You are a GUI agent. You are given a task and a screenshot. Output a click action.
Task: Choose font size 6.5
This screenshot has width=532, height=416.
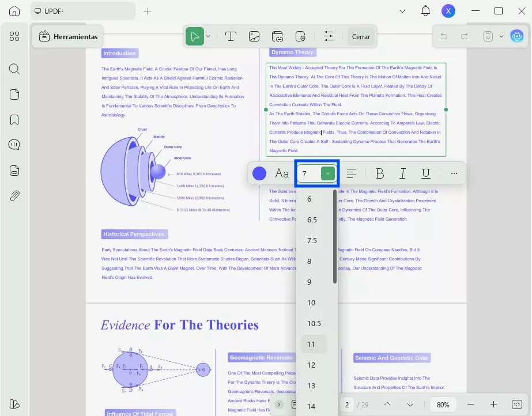pyautogui.click(x=314, y=220)
